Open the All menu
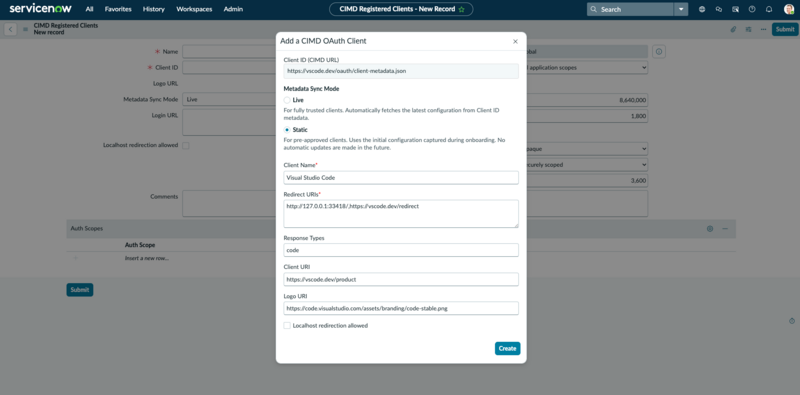The image size is (800, 395). [90, 9]
